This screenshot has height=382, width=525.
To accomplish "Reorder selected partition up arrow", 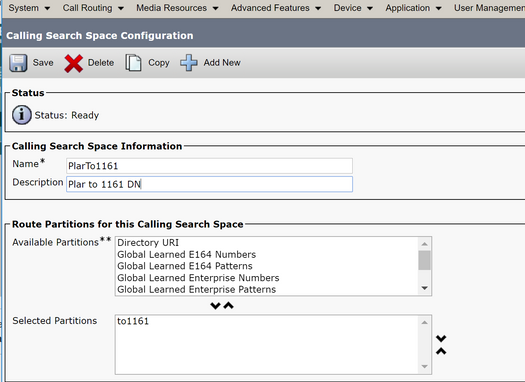I will [441, 351].
